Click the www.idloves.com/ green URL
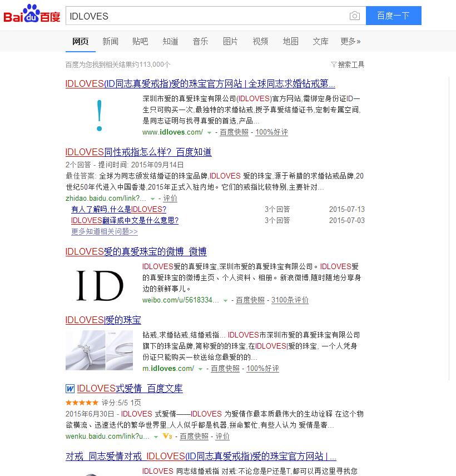This screenshot has height=476, width=456. [x=172, y=132]
